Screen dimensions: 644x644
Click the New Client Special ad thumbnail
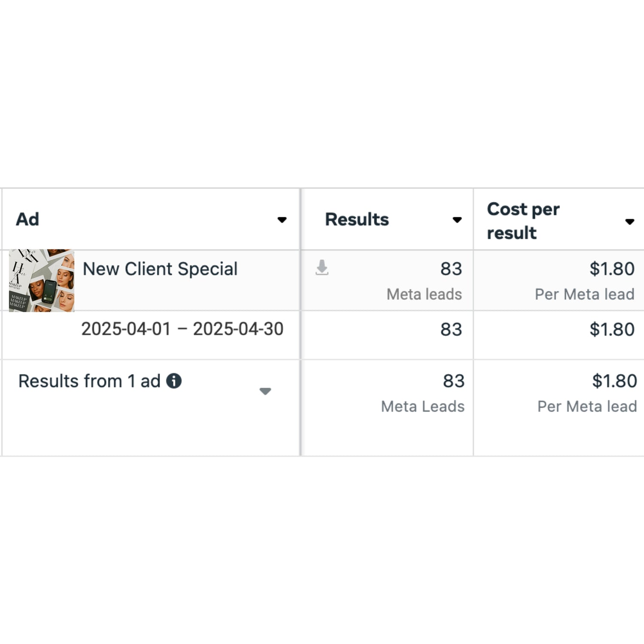point(42,280)
